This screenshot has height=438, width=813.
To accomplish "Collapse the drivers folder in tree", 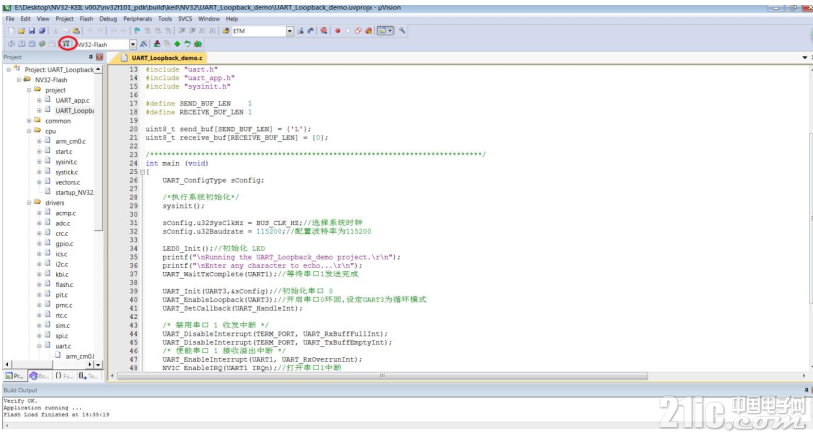I will [x=29, y=203].
